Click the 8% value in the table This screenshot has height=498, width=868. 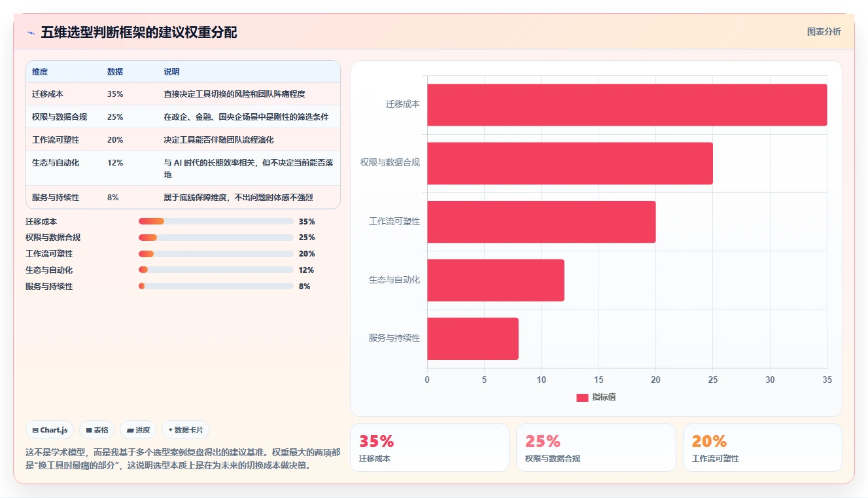click(x=113, y=198)
